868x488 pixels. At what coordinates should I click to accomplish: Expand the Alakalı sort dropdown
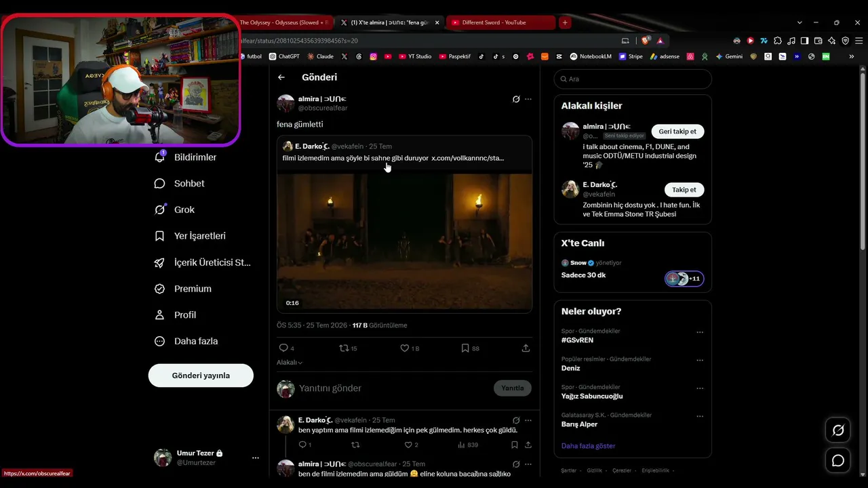[x=290, y=363]
